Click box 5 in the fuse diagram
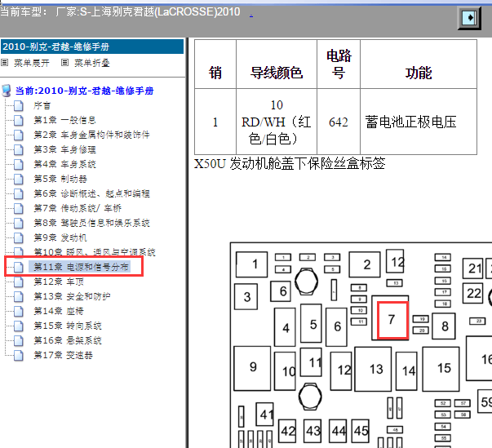The height and width of the screenshot is (448, 492). [311, 323]
